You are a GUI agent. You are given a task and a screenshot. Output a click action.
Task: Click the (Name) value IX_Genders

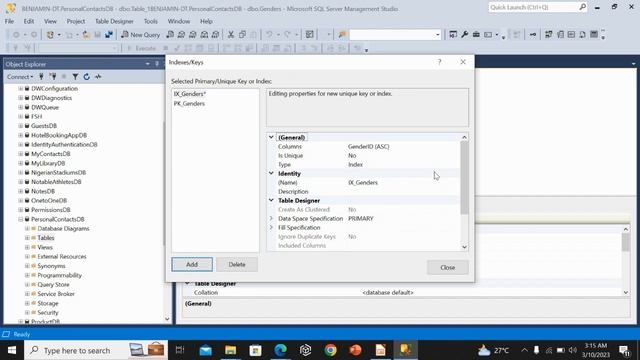click(363, 182)
